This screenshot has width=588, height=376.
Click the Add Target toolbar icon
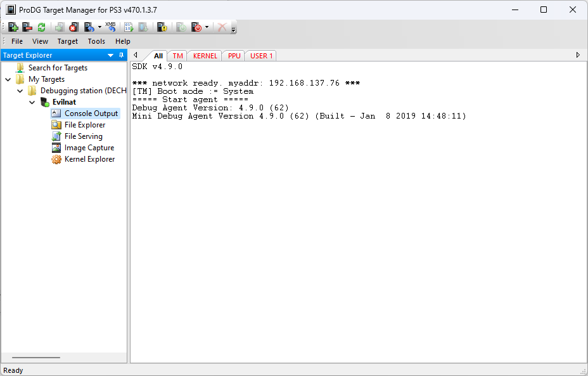[13, 27]
